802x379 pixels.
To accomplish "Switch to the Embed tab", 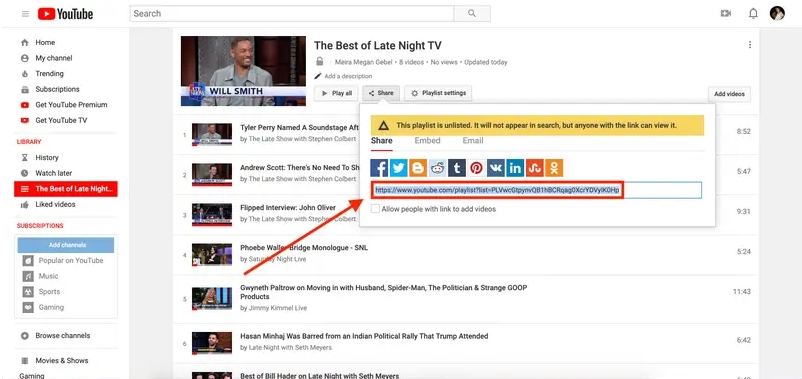I will tap(427, 141).
